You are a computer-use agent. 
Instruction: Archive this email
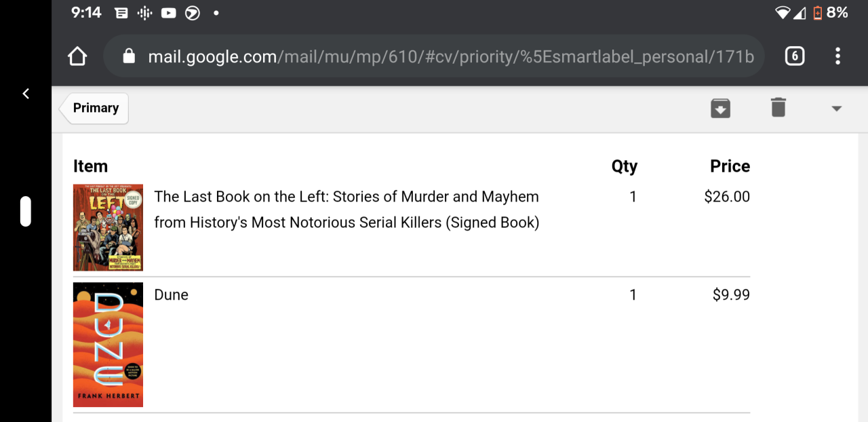(720, 108)
